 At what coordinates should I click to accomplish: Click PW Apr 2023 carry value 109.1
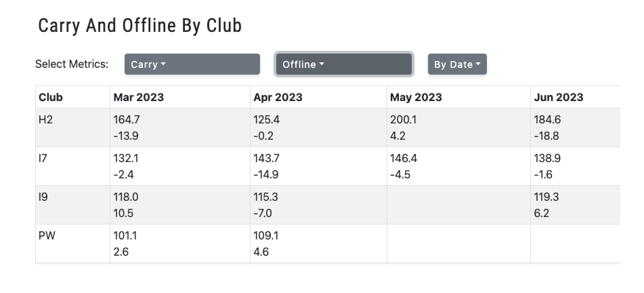click(x=266, y=236)
